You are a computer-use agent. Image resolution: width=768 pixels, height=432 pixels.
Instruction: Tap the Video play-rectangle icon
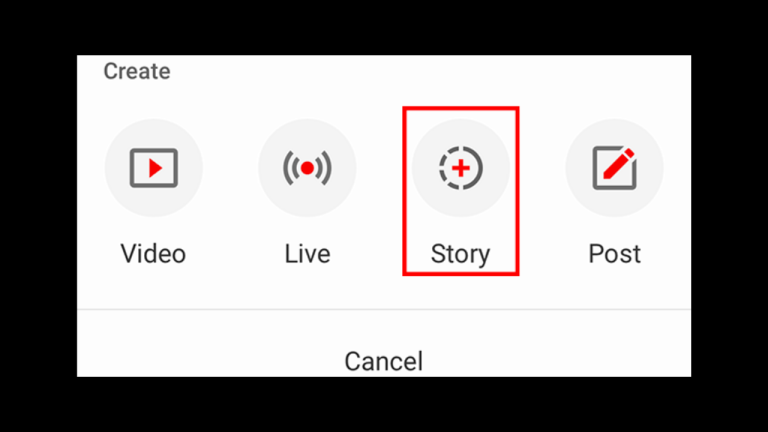coord(154,168)
